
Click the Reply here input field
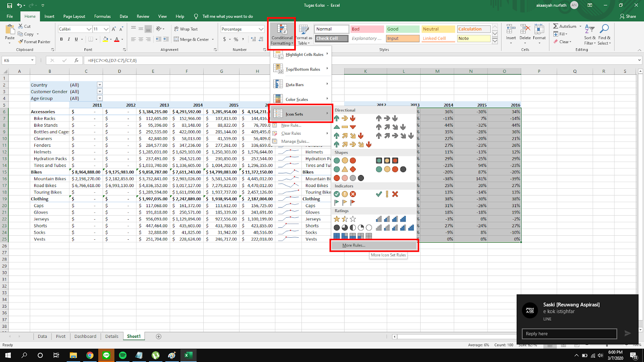(x=569, y=333)
